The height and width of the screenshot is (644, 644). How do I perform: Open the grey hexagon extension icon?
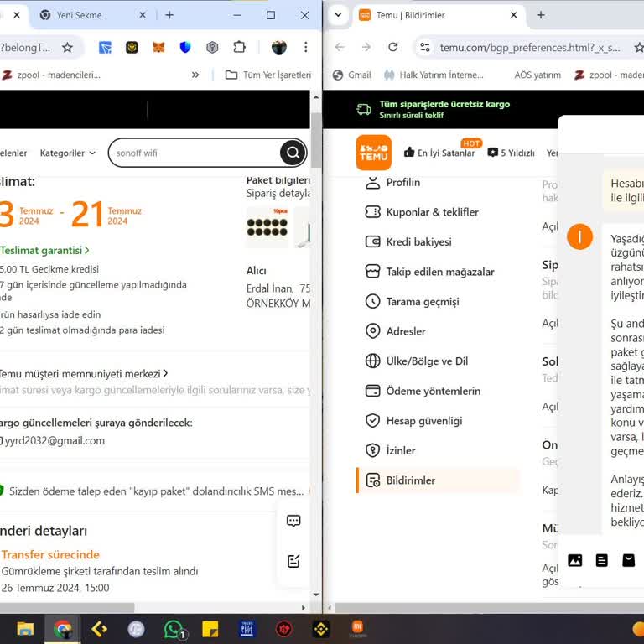coord(212,48)
